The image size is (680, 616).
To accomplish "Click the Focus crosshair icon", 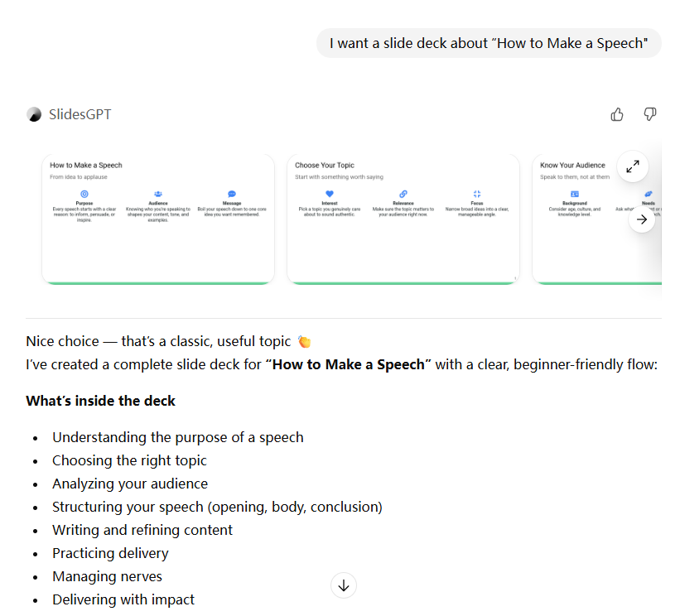I will (477, 193).
